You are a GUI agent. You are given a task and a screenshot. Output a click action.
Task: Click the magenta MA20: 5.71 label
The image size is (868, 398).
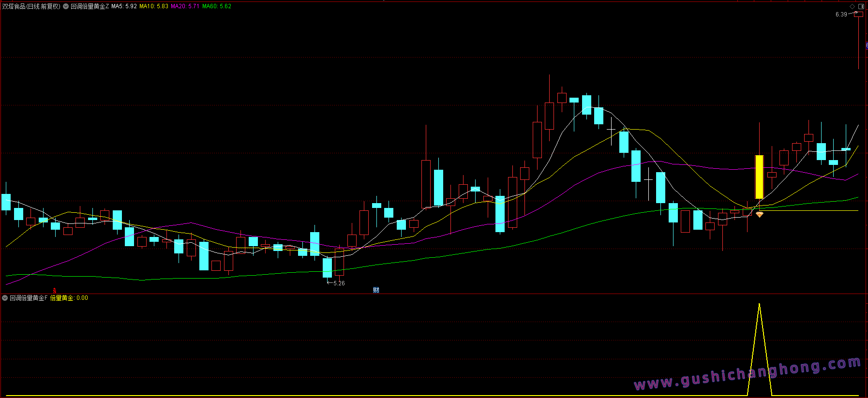coord(185,6)
